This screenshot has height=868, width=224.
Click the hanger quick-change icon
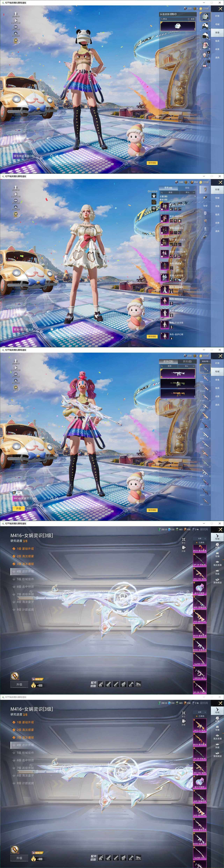pos(154,195)
